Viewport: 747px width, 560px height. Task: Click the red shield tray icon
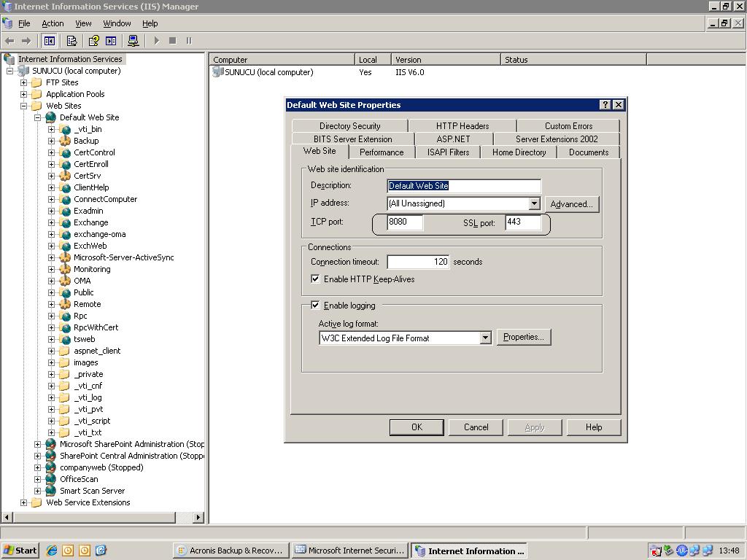(656, 551)
